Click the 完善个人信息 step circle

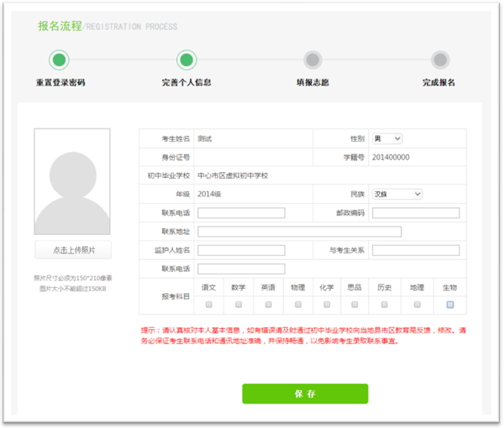[186, 60]
